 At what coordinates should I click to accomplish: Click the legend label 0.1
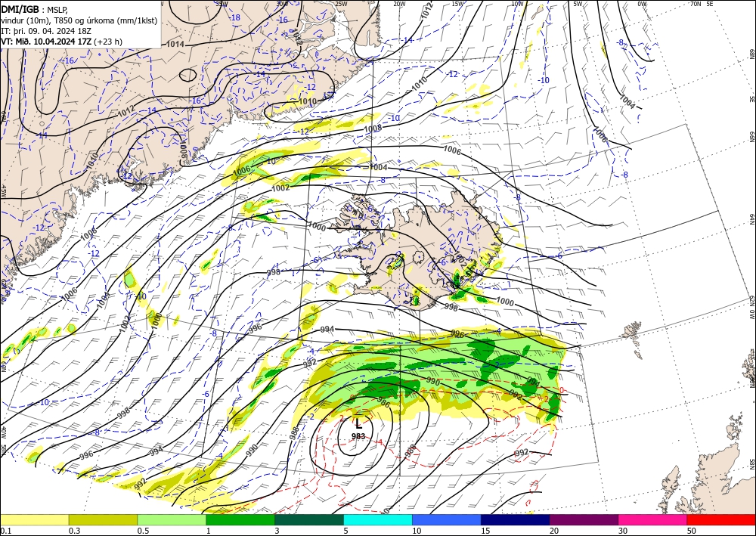click(5, 531)
